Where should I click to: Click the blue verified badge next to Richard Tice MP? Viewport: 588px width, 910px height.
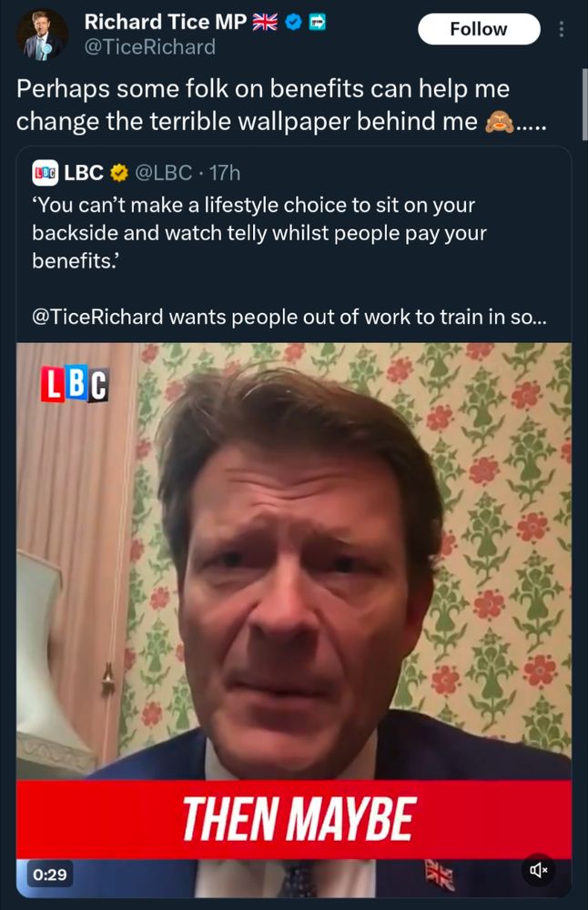coord(295,23)
